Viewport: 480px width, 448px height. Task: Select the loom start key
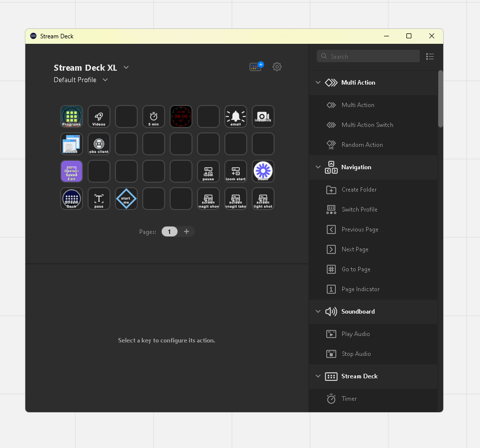236,171
